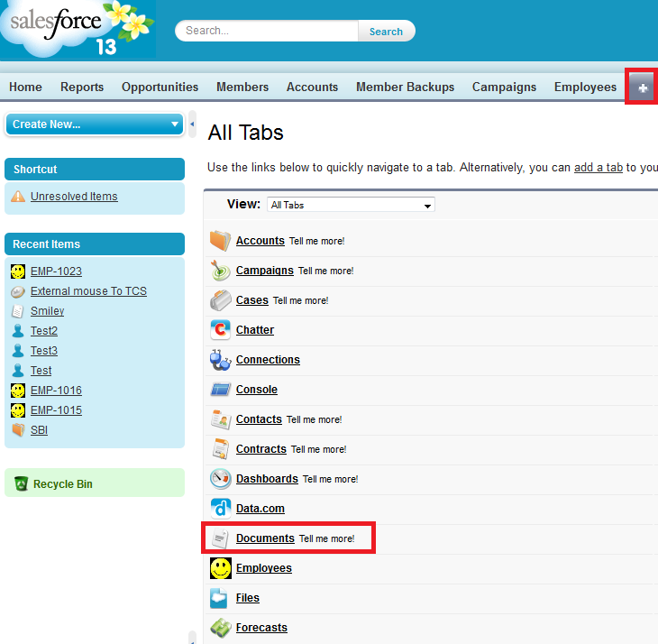
Task: Click the add a tab link
Action: click(598, 168)
